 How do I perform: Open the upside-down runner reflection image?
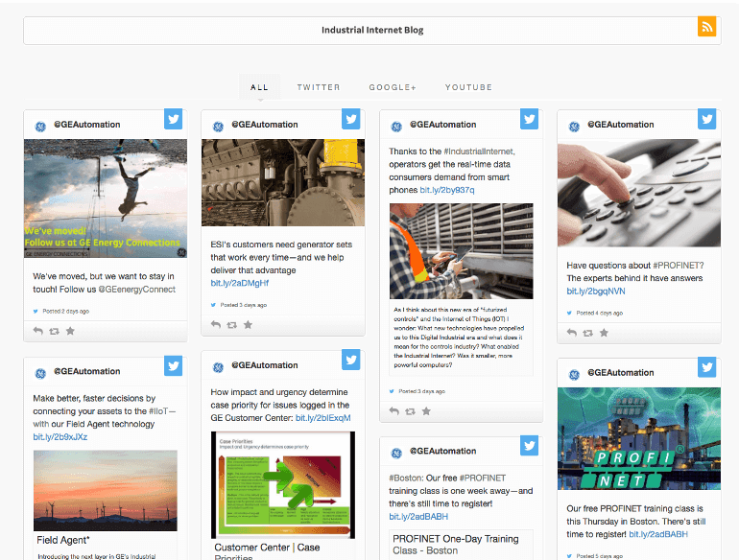[106, 198]
